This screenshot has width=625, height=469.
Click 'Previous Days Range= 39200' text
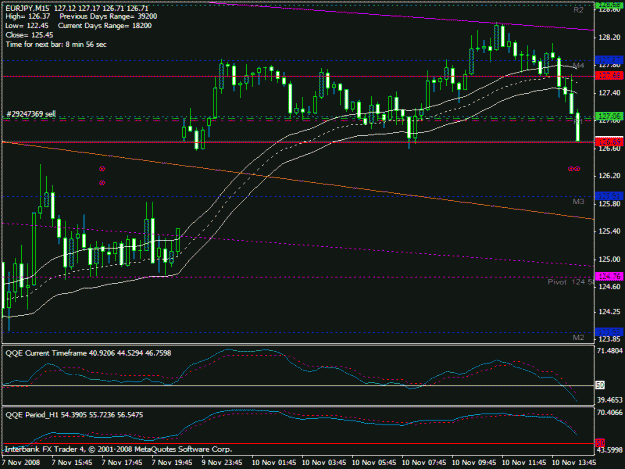pos(108,17)
